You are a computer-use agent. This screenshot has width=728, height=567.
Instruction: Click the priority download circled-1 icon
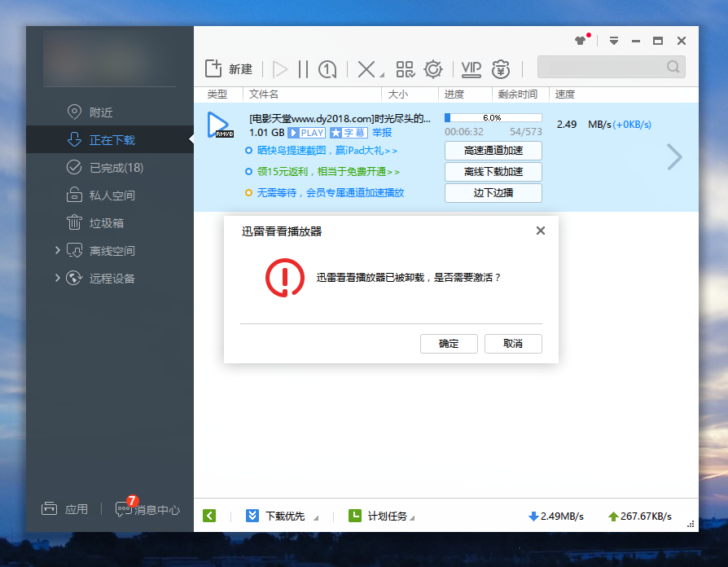coord(327,70)
